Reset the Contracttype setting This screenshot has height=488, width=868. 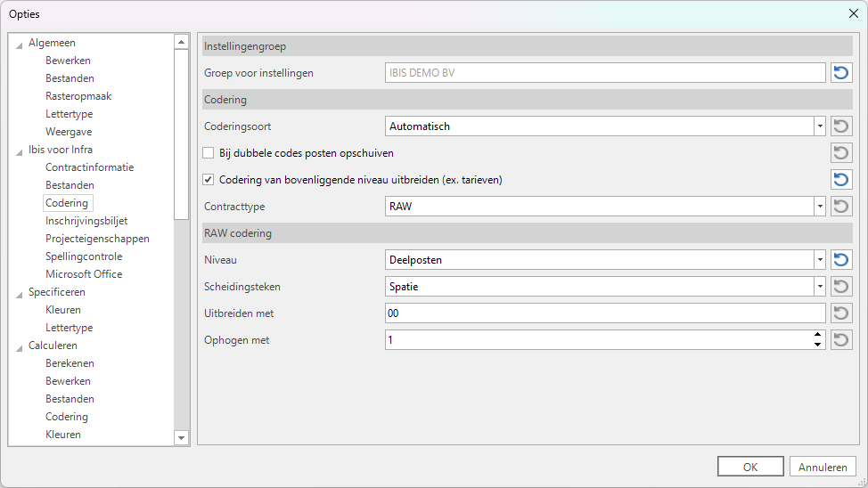[x=841, y=207]
